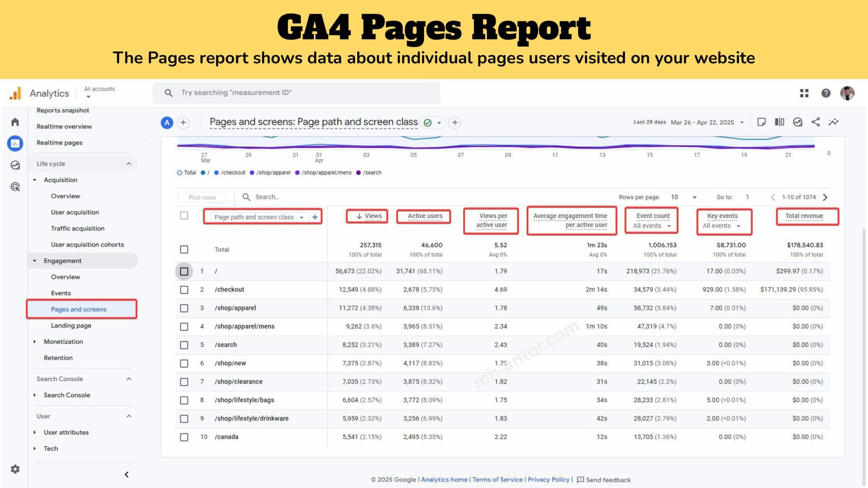Image resolution: width=868 pixels, height=488 pixels.
Task: Collapse the Life cycle section
Action: pyautogui.click(x=129, y=164)
